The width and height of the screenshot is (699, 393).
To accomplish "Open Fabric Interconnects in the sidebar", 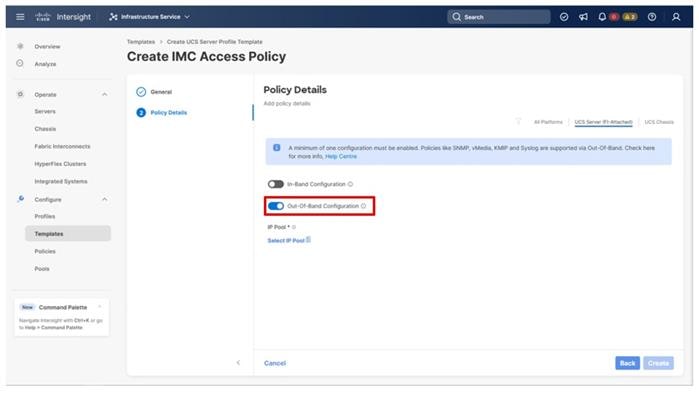I will 62,146.
